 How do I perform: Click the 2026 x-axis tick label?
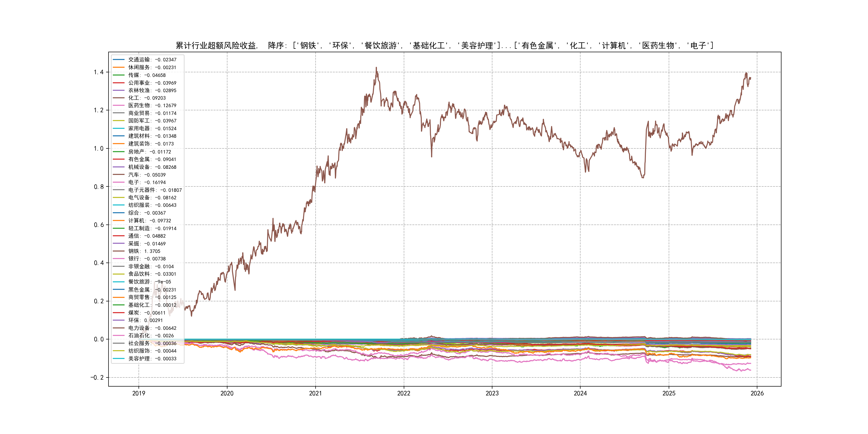[x=757, y=393]
